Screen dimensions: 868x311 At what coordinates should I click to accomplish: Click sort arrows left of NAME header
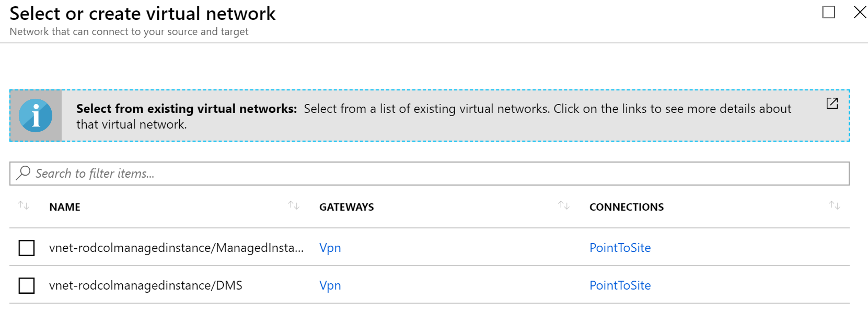coord(24,205)
